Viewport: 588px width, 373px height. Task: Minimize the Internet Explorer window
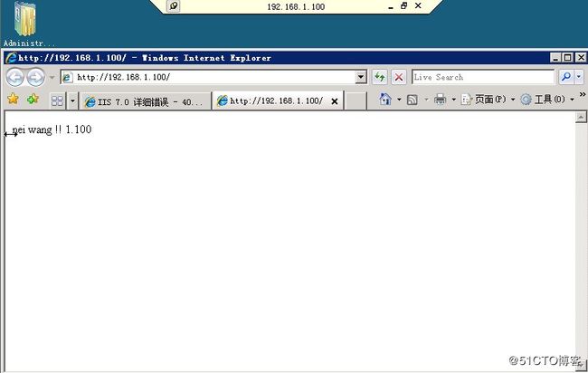555,58
